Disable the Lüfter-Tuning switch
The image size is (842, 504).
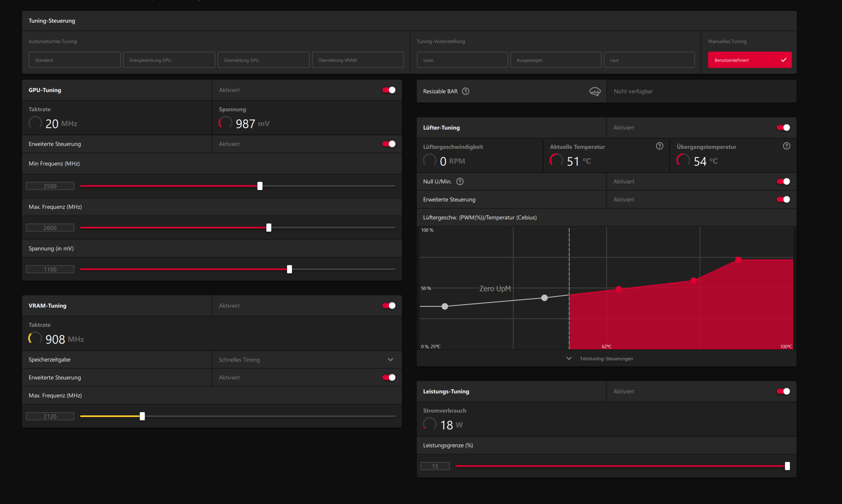pyautogui.click(x=783, y=128)
